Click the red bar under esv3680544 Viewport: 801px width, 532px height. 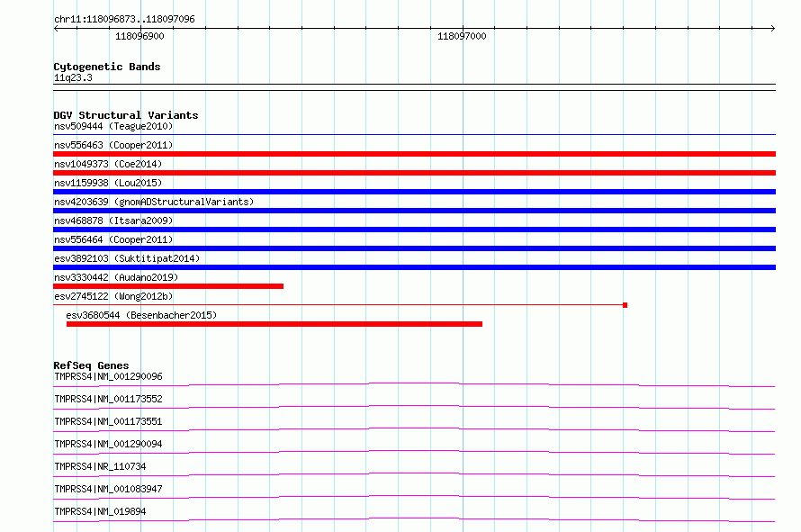(274, 324)
